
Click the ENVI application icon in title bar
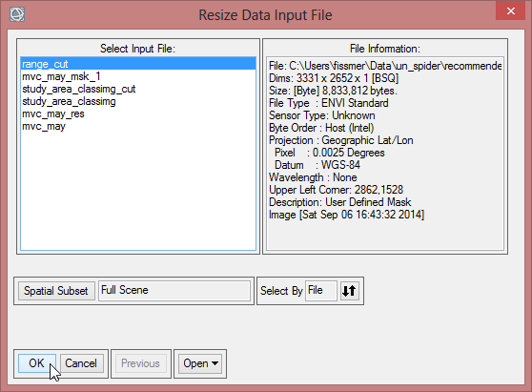(x=17, y=14)
